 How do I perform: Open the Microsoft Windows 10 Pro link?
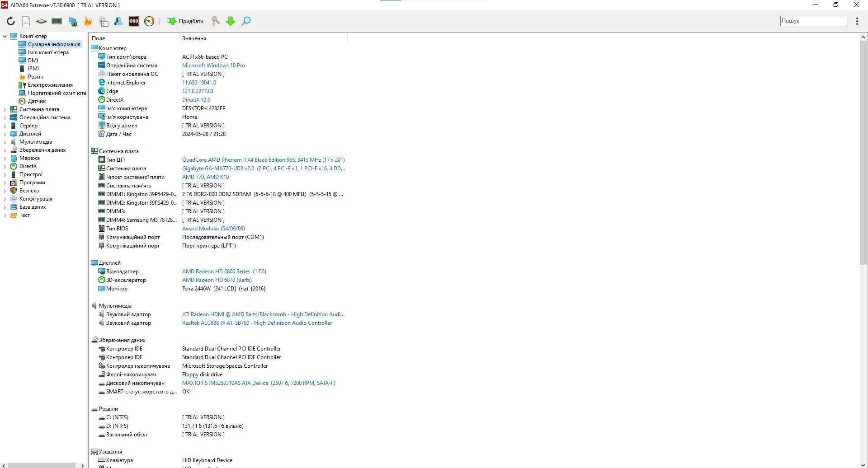pyautogui.click(x=213, y=66)
